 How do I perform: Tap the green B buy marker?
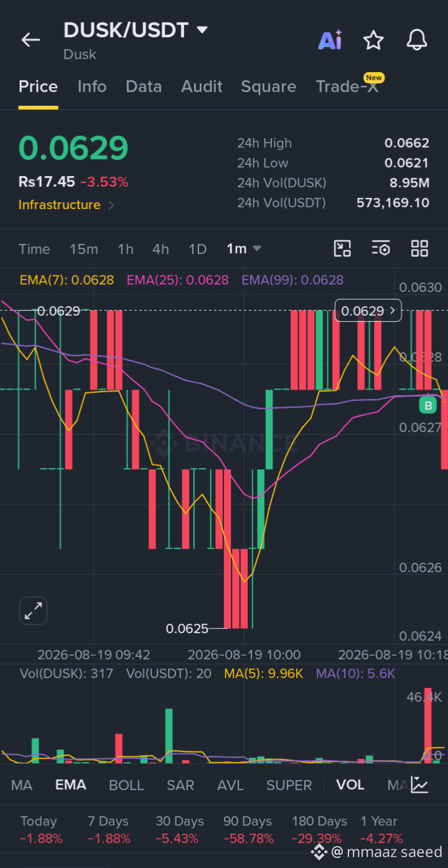[428, 406]
